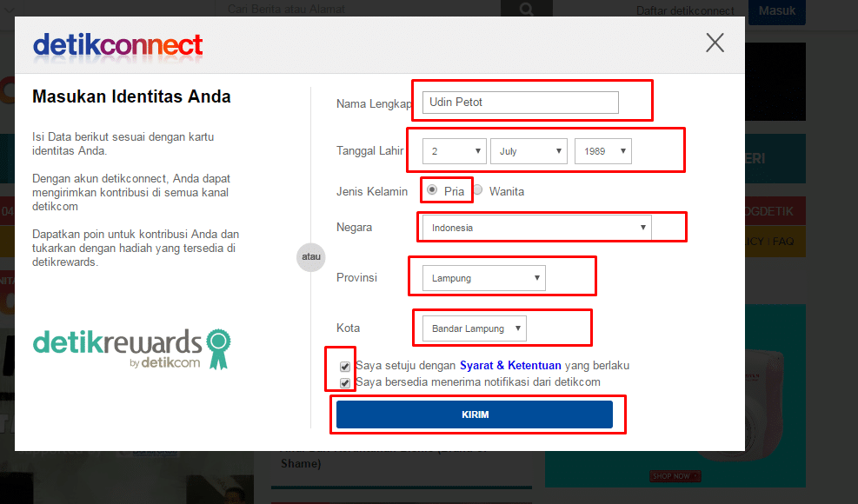Open the Negara dropdown showing Indonesia
858x504 pixels.
click(537, 228)
